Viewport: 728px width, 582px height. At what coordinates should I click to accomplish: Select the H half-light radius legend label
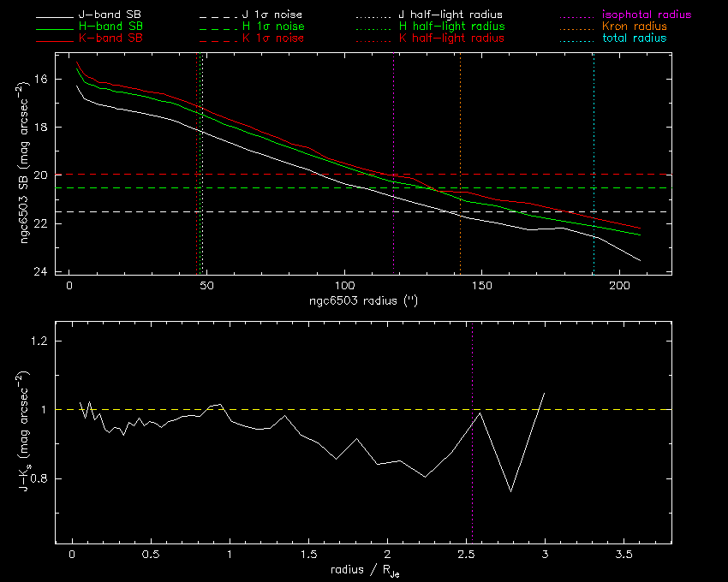[451, 27]
